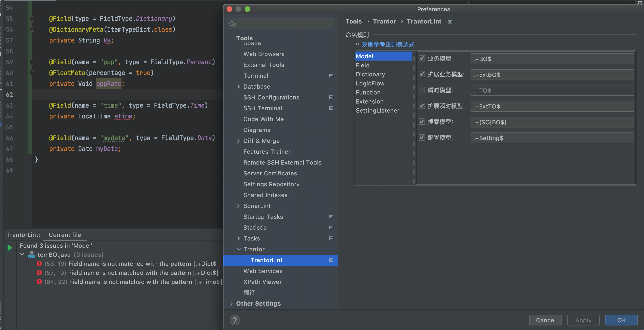Click the ItemBO.java file icon
The width and height of the screenshot is (644, 330).
(x=31, y=255)
